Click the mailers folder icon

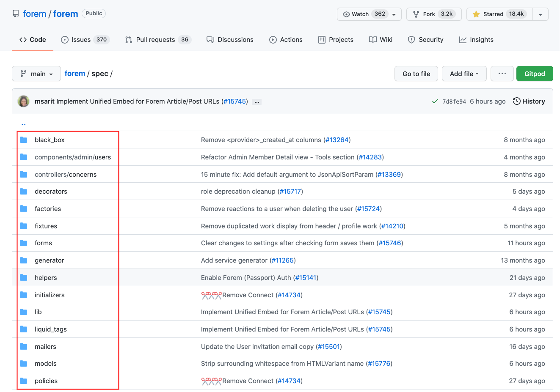point(24,347)
